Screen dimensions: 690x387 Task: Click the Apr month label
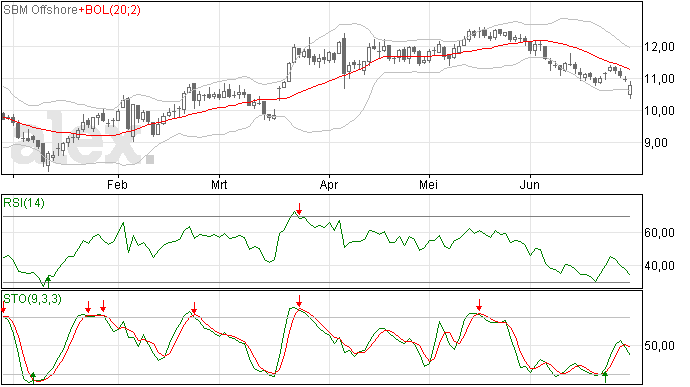coord(329,184)
